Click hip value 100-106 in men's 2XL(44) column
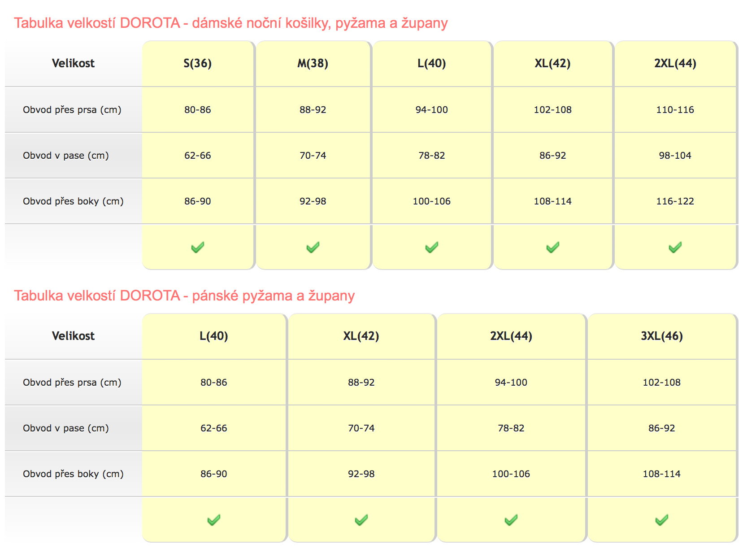 tap(511, 474)
